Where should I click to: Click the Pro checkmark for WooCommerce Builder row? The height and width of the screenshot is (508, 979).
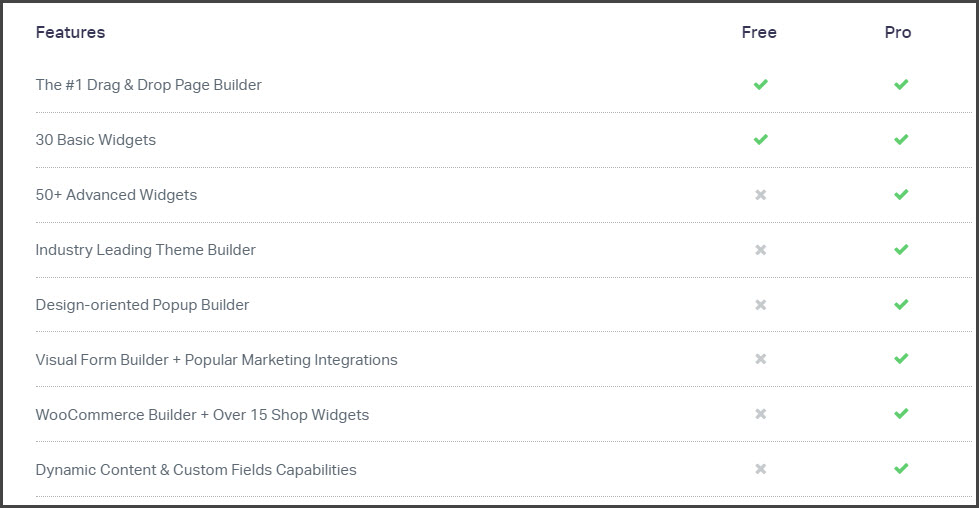901,413
